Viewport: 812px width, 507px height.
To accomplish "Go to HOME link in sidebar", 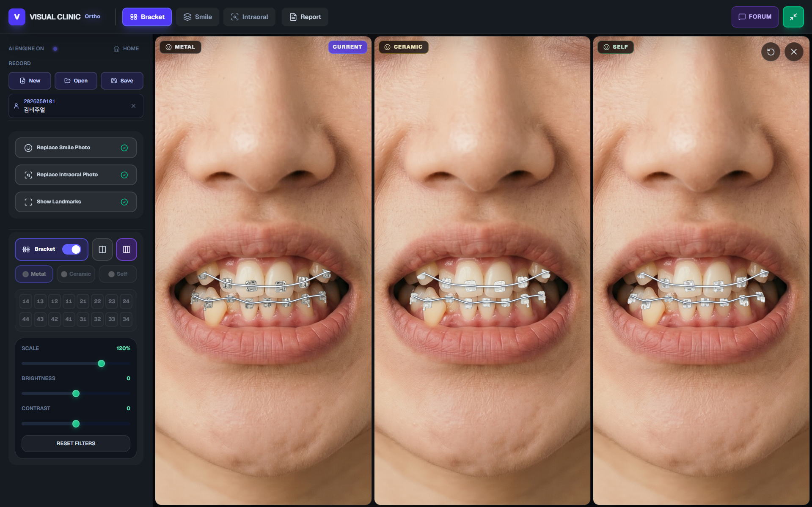I will tap(126, 49).
